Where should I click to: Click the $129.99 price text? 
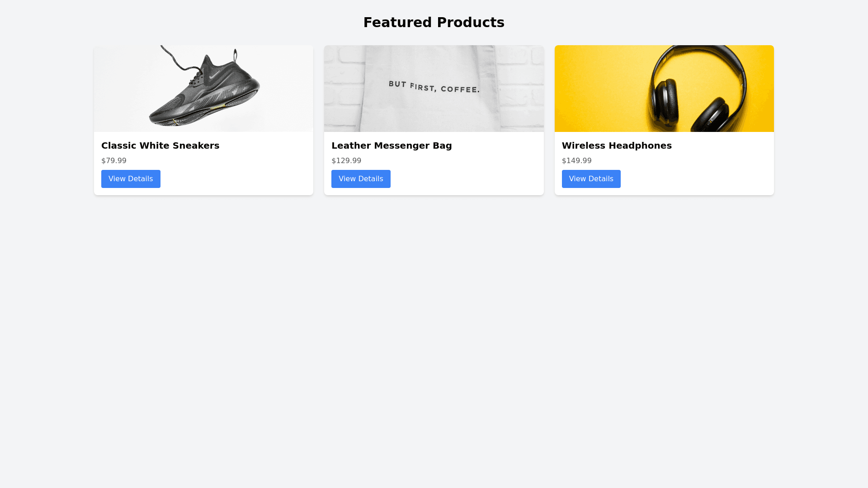pos(346,161)
